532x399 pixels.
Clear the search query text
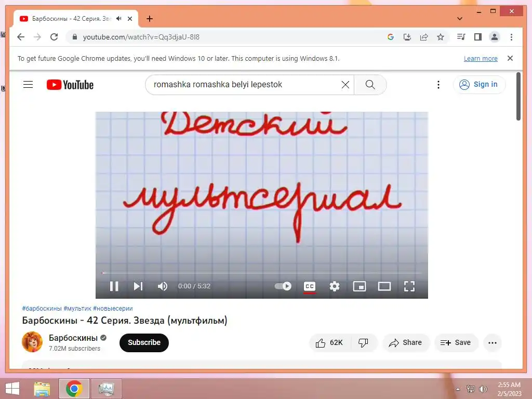tap(345, 85)
